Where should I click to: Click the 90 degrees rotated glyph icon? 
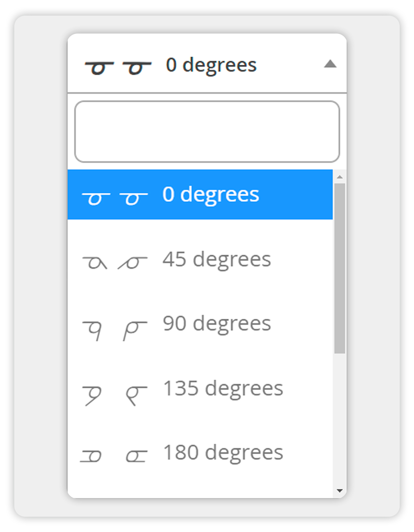click(114, 330)
